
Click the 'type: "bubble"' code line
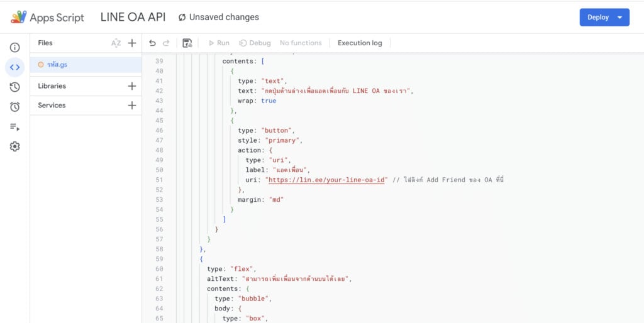(x=243, y=298)
